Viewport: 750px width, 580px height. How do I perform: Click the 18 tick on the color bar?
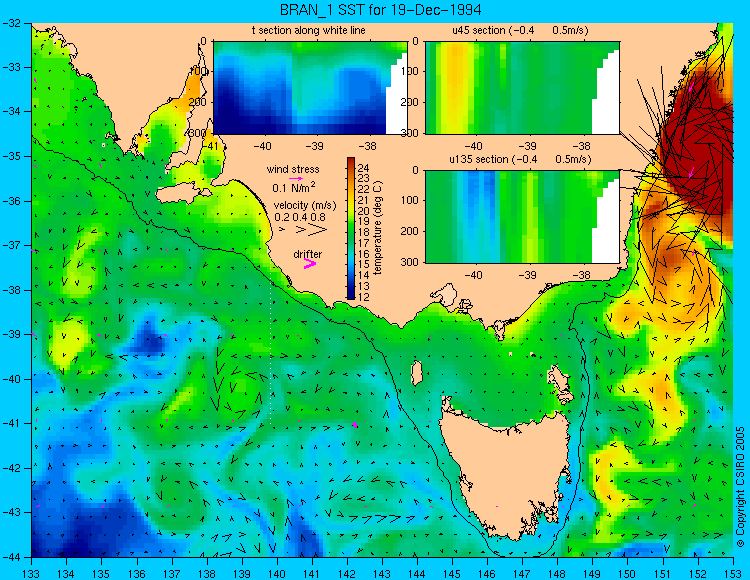(364, 232)
